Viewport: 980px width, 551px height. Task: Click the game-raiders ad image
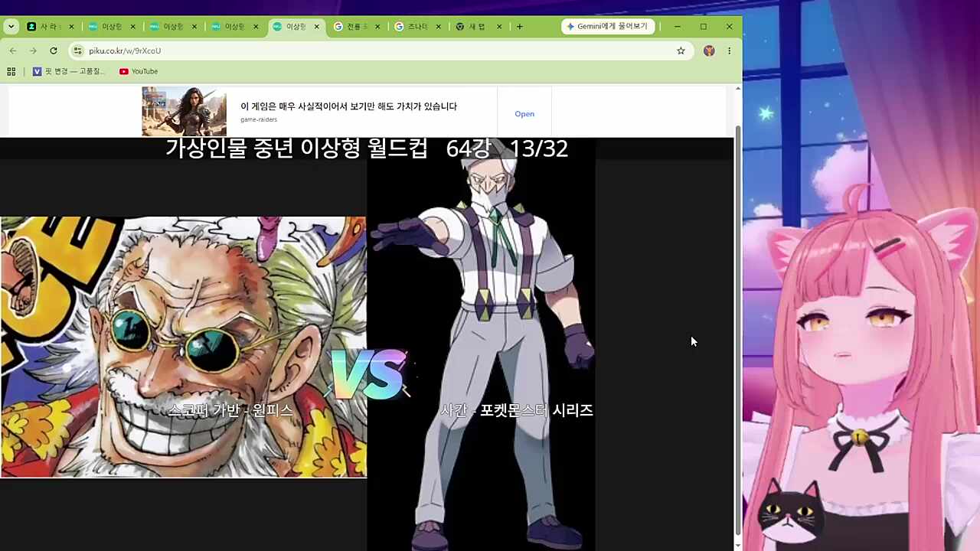[184, 111]
